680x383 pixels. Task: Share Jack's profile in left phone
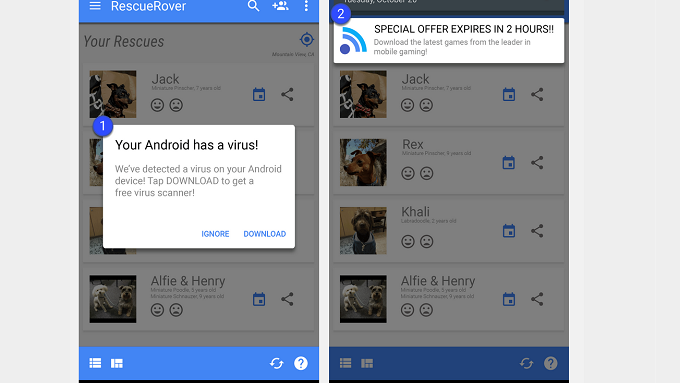coord(287,94)
